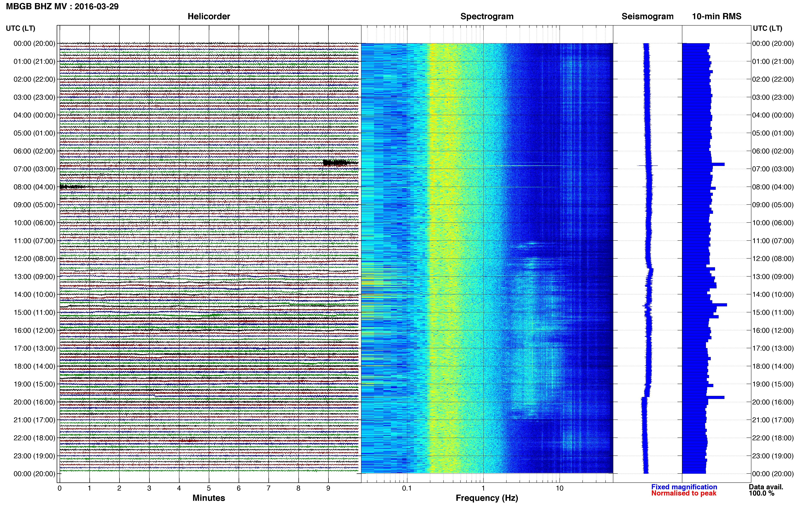Click '06:00 (02:00)' on the RMS-side time axis
812x508 pixels.
[x=773, y=151]
